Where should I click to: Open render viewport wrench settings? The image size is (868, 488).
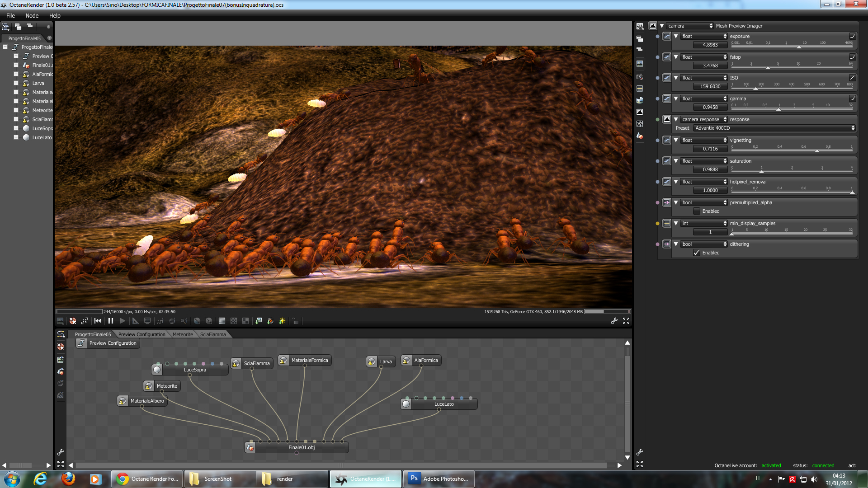pos(614,321)
